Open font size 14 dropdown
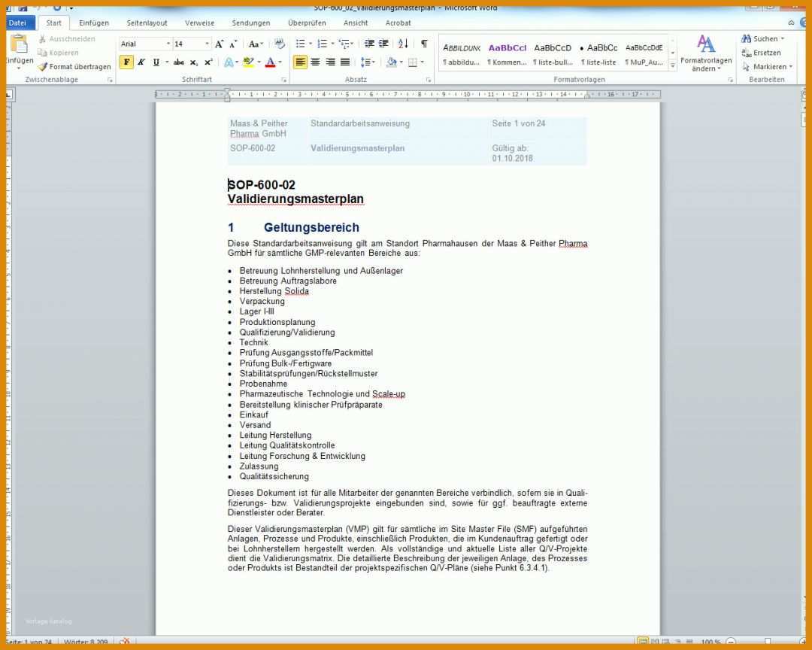The width and height of the screenshot is (812, 650). [208, 44]
